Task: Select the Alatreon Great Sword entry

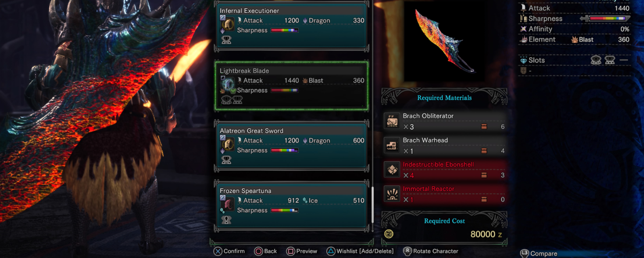Action: tap(291, 146)
